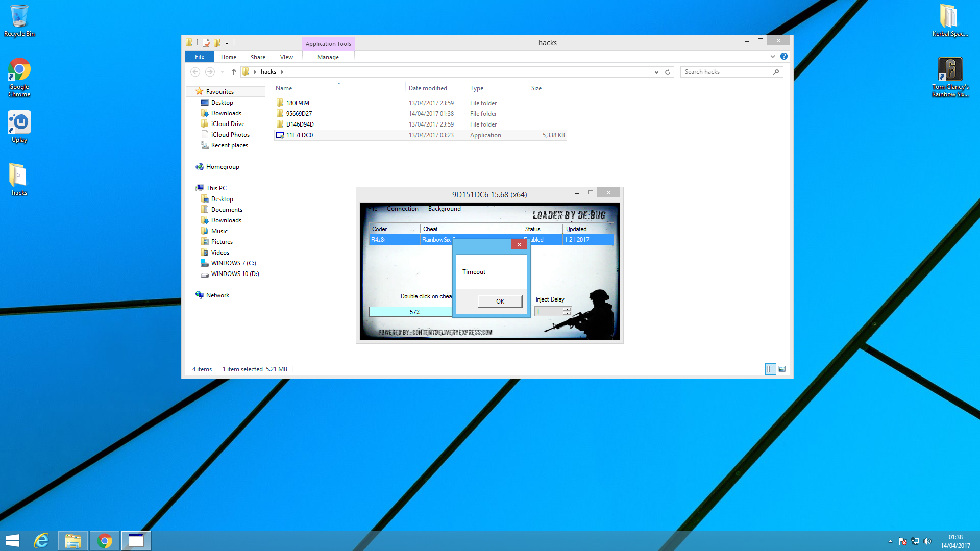The width and height of the screenshot is (980, 551).
Task: Open the hacks folder on the desktop
Action: click(19, 179)
